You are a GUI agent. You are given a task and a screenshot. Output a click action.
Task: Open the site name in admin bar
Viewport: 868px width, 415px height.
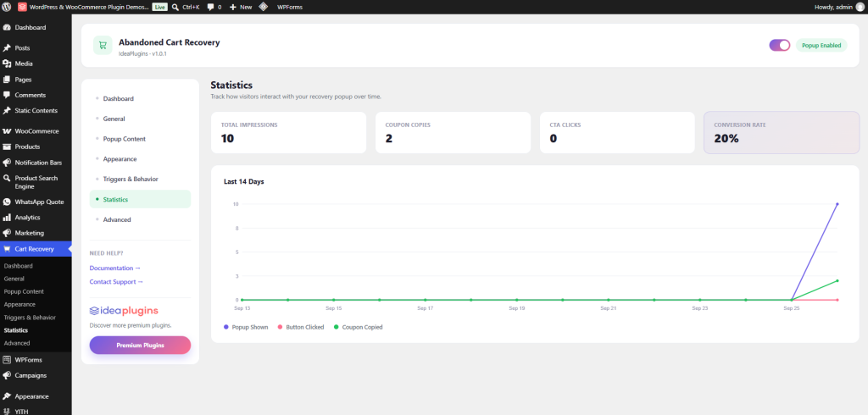click(x=89, y=7)
